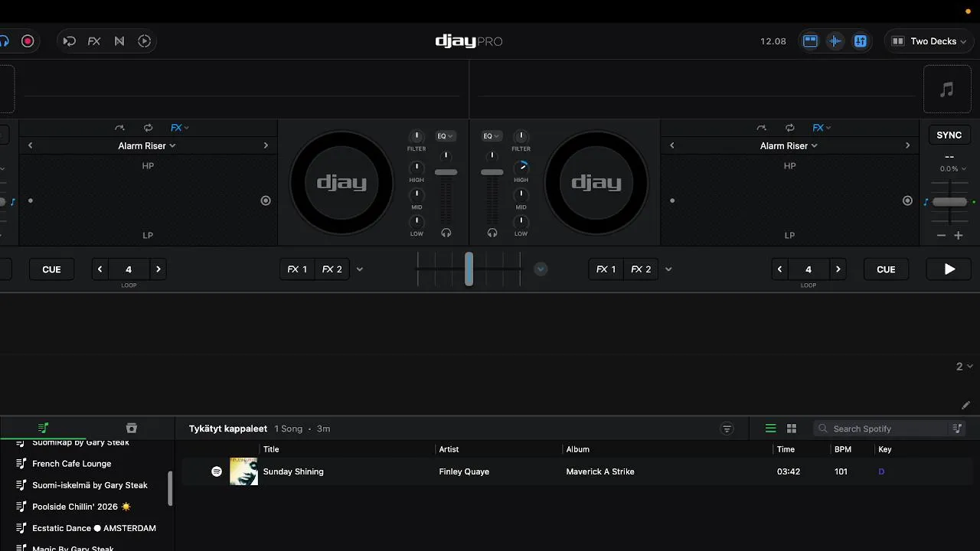Image resolution: width=980 pixels, height=551 pixels.
Task: Start playback with the right deck play button
Action: (x=949, y=269)
